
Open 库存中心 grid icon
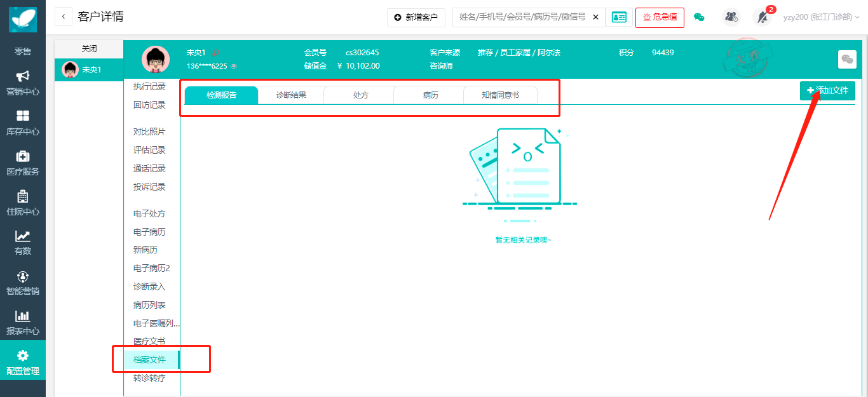pyautogui.click(x=23, y=116)
